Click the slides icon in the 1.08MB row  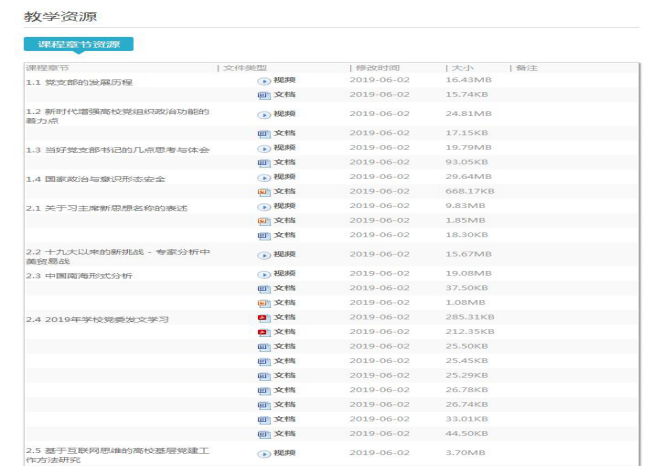tap(264, 302)
